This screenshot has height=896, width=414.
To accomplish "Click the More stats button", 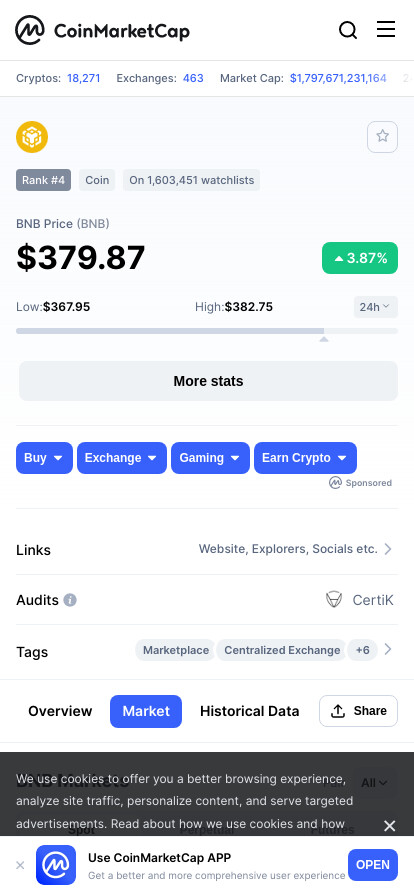I will pos(208,381).
